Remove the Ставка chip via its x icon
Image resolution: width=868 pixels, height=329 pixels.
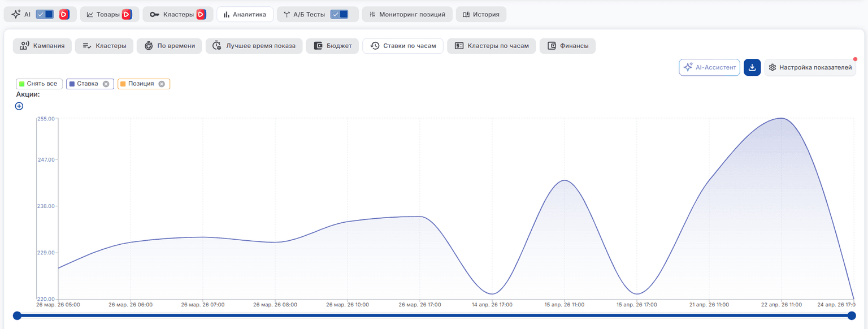(105, 84)
